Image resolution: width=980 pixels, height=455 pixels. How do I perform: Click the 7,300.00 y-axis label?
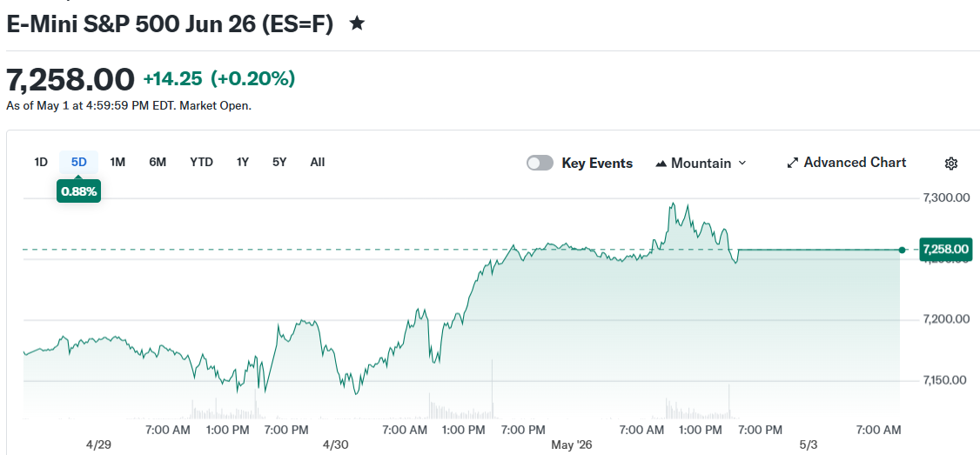[946, 198]
